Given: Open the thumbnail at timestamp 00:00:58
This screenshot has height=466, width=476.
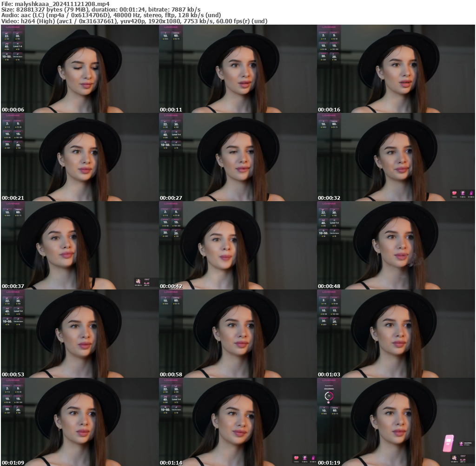Looking at the screenshot, I should pyautogui.click(x=238, y=334).
